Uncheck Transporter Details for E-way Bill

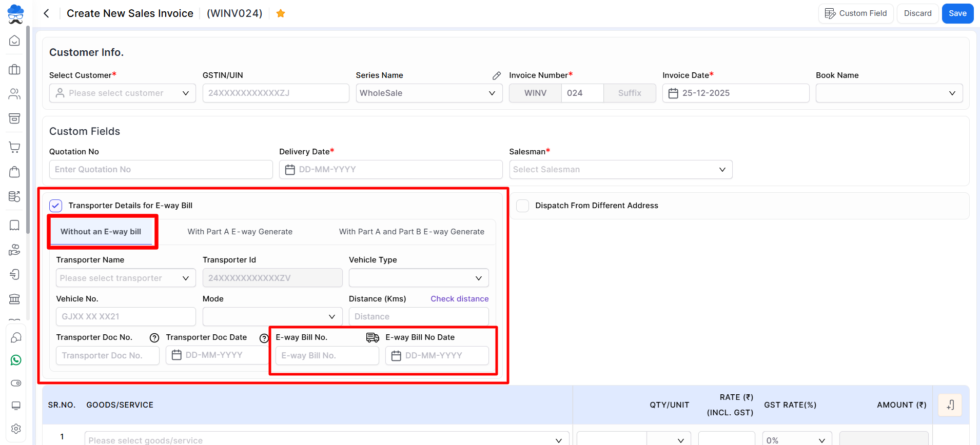pyautogui.click(x=56, y=206)
